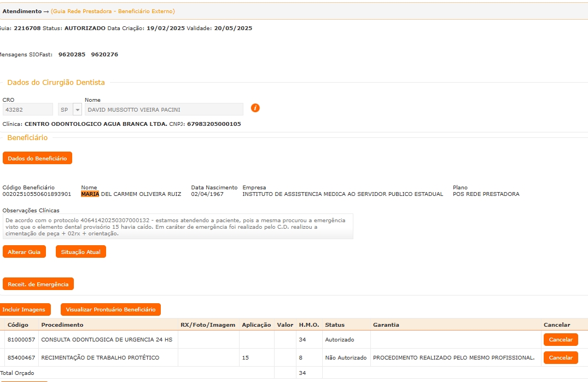Click the orange info icon beside dentist name
The width and height of the screenshot is (588, 382).
255,108
